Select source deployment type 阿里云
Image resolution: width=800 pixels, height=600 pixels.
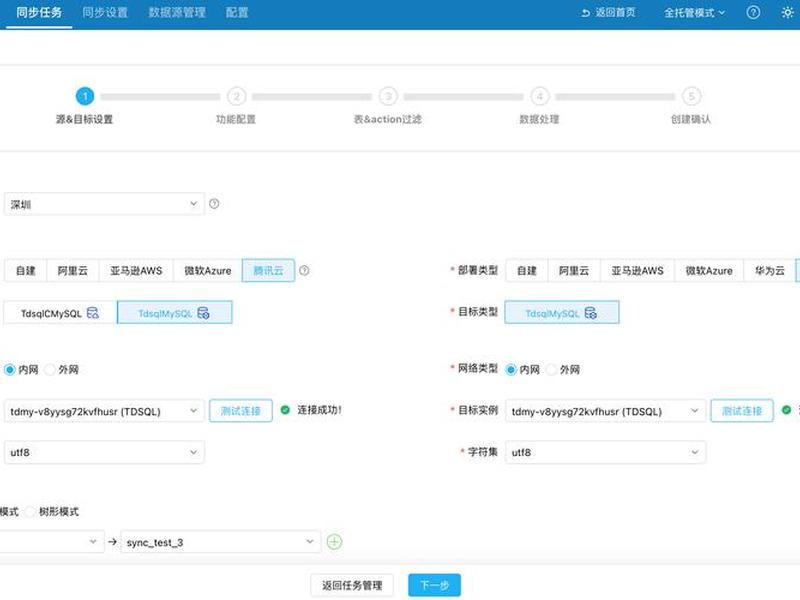(72, 270)
